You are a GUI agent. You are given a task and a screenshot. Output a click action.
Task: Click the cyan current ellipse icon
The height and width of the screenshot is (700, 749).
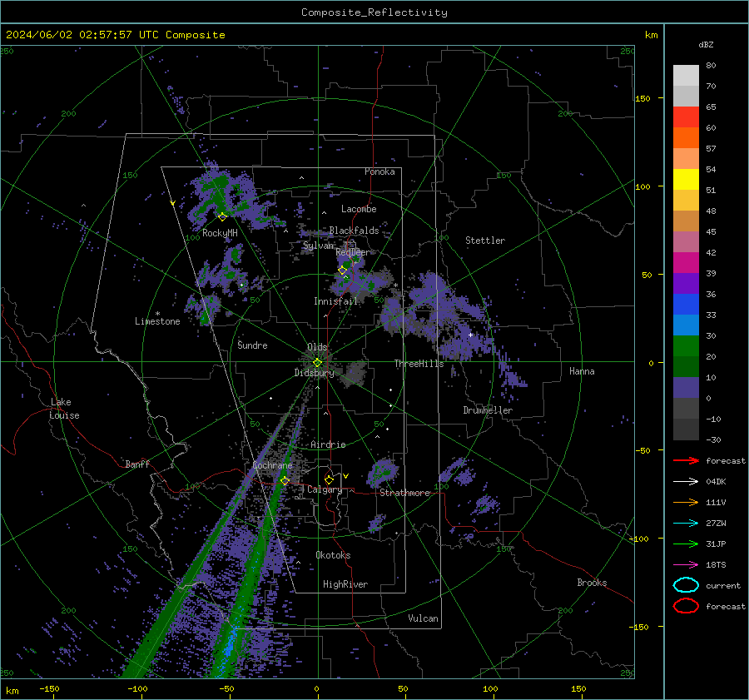pos(686,585)
